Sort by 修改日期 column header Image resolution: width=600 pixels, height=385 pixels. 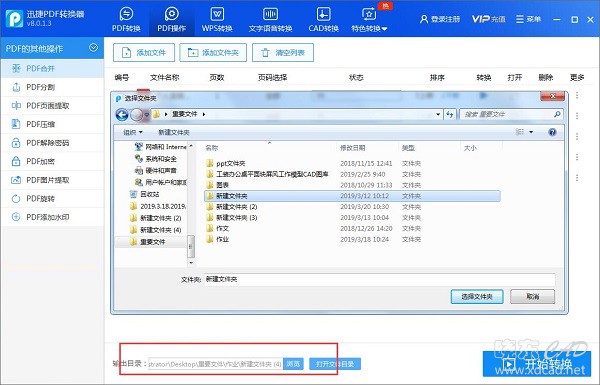pos(352,148)
